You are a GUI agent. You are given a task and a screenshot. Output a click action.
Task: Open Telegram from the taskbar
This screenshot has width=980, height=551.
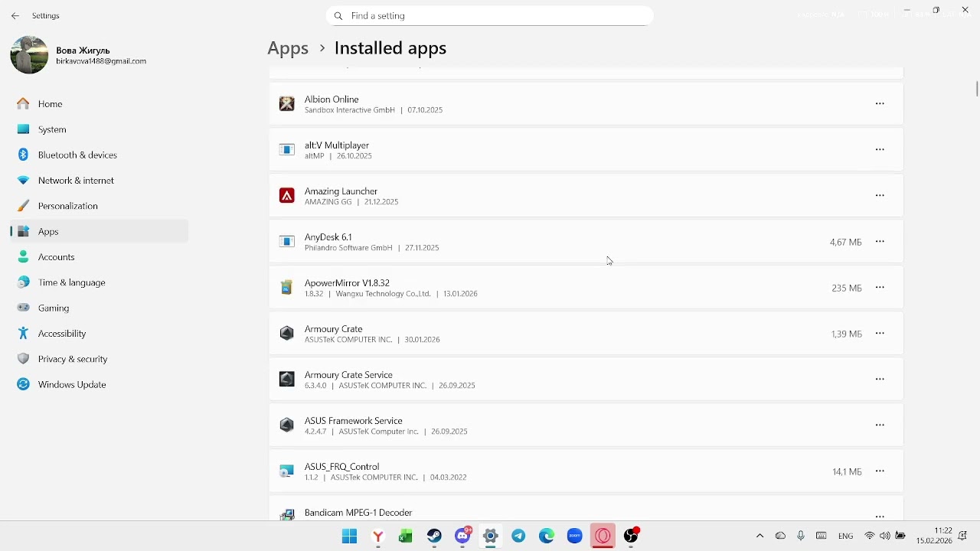[518, 536]
